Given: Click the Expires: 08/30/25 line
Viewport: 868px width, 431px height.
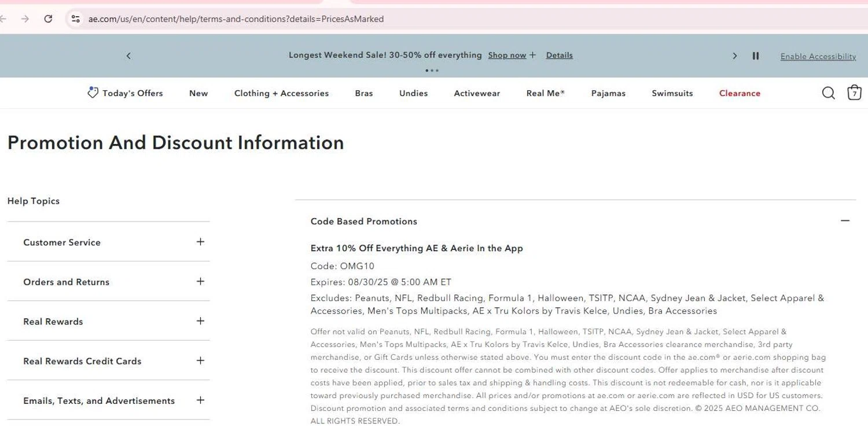Looking at the screenshot, I should (x=381, y=282).
